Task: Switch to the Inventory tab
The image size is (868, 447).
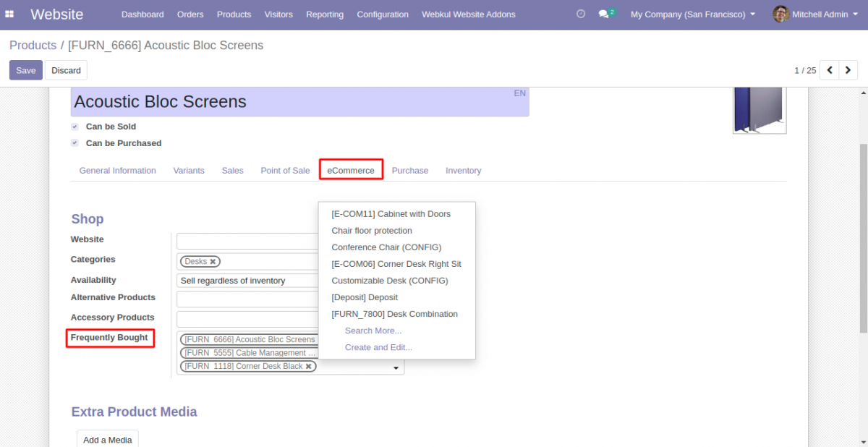Action: (x=463, y=171)
